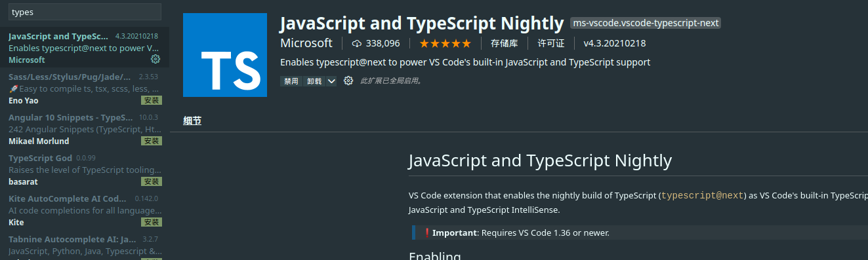Click extension identifier ms-vscode.vscode-typescript-next
This screenshot has width=868, height=260.
[x=646, y=23]
